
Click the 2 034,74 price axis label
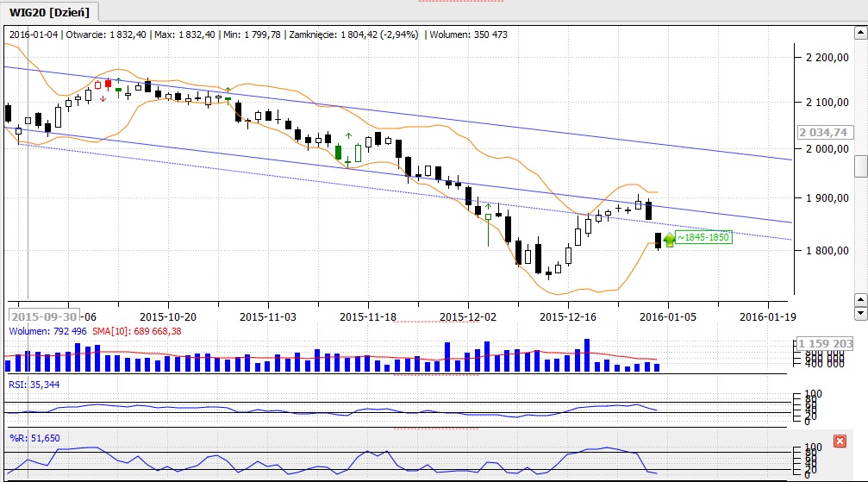824,133
